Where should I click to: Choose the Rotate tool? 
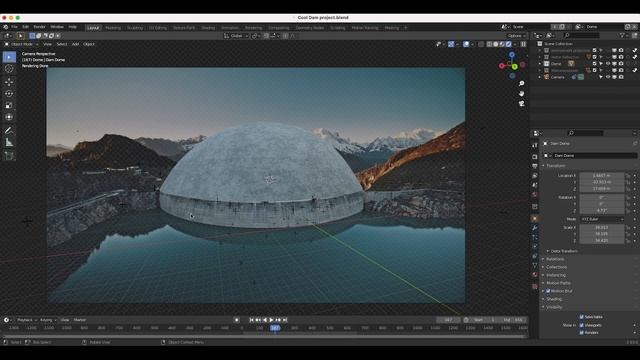point(9,93)
